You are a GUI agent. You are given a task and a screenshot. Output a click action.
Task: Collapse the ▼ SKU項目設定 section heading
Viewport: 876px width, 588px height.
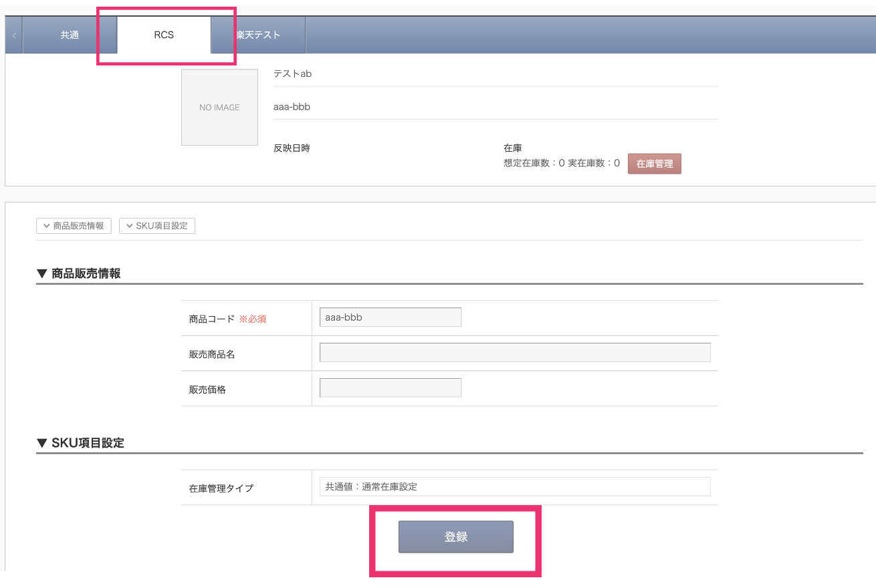pyautogui.click(x=80, y=442)
